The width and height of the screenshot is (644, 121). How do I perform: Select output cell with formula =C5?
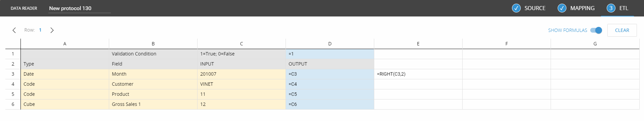click(x=330, y=94)
